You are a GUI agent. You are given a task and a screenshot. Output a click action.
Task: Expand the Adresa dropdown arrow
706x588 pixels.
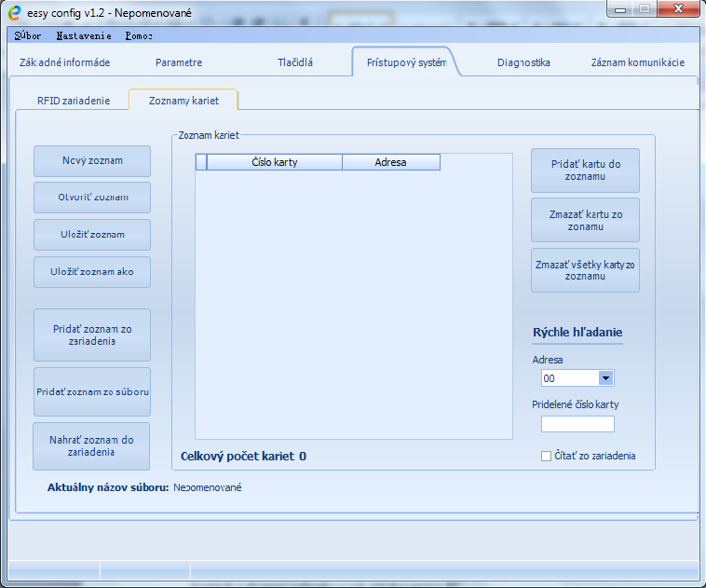[606, 378]
